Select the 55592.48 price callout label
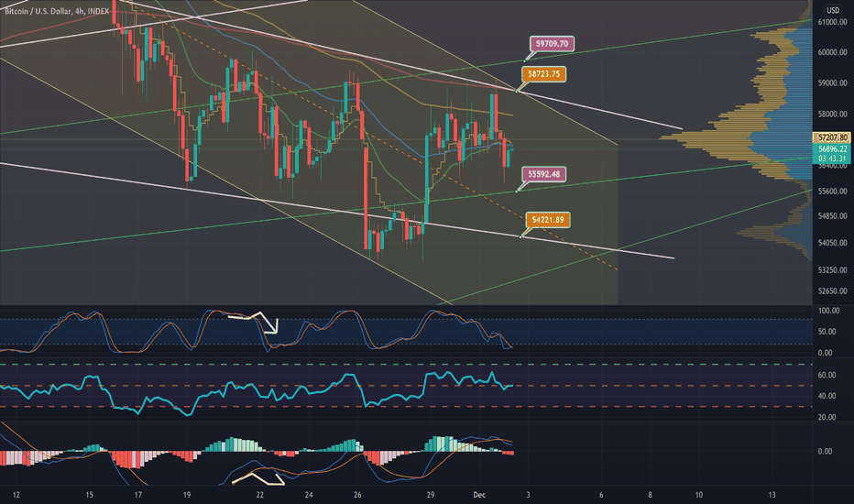 543,174
